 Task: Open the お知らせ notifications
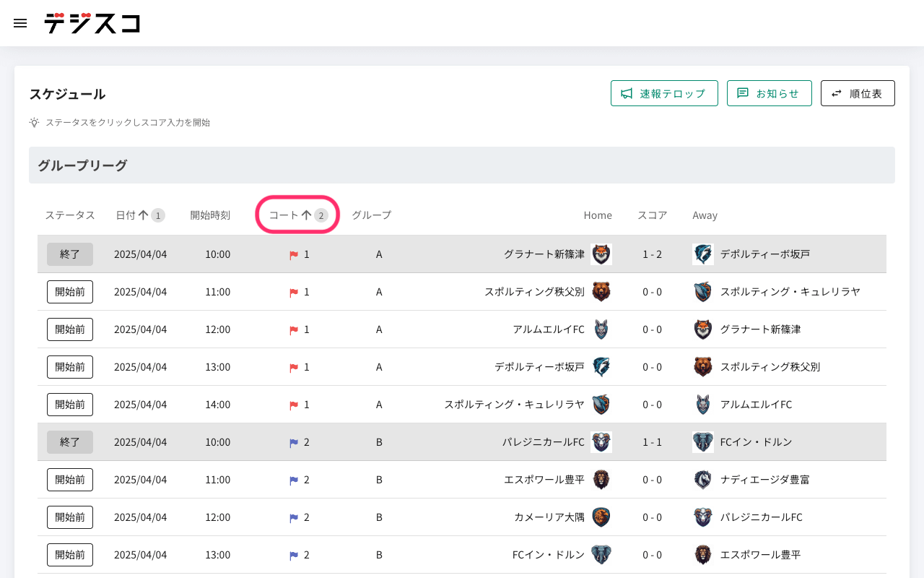(x=769, y=93)
